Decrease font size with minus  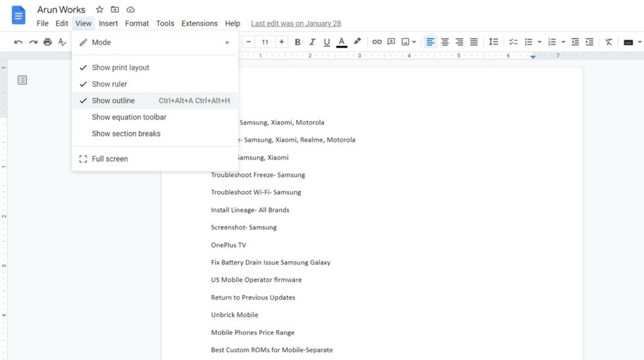click(248, 42)
